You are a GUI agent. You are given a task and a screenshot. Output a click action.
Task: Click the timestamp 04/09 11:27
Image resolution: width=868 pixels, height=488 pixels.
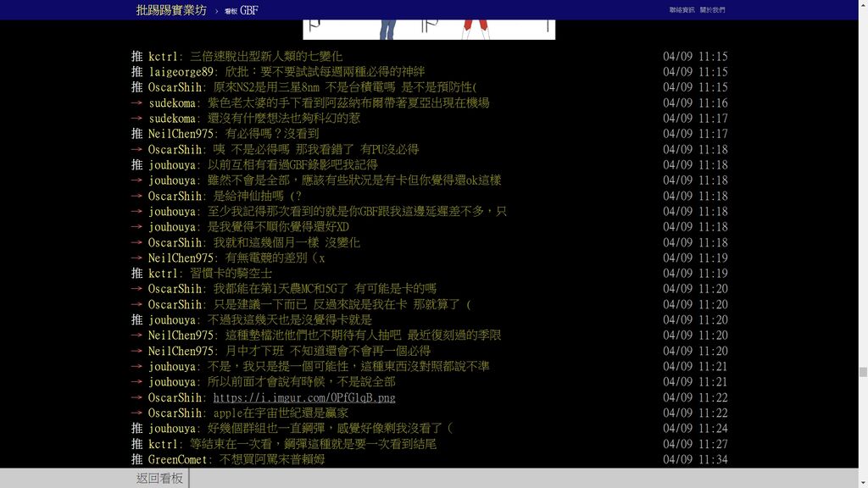point(695,444)
